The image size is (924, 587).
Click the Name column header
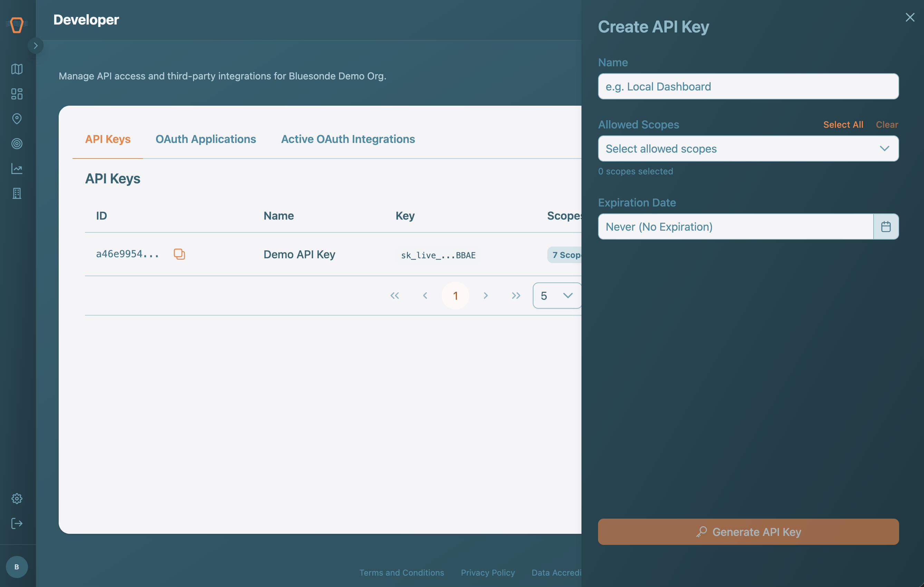coord(279,215)
